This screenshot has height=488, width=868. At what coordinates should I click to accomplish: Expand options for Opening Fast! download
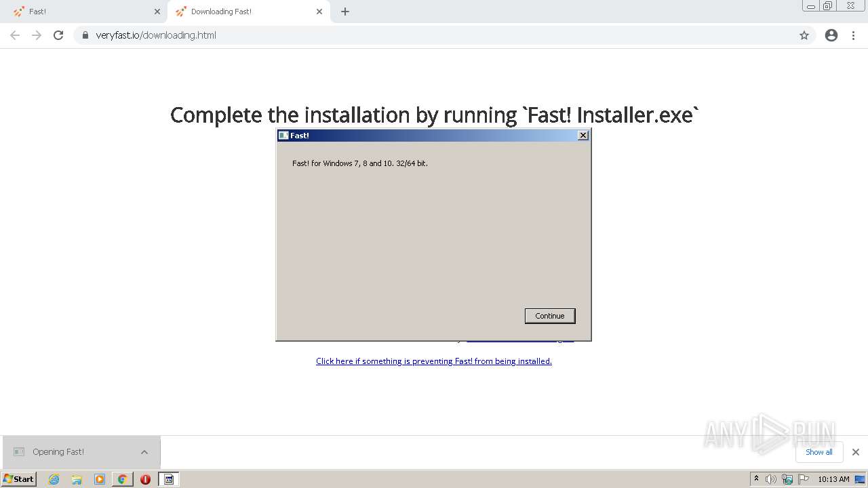144,452
